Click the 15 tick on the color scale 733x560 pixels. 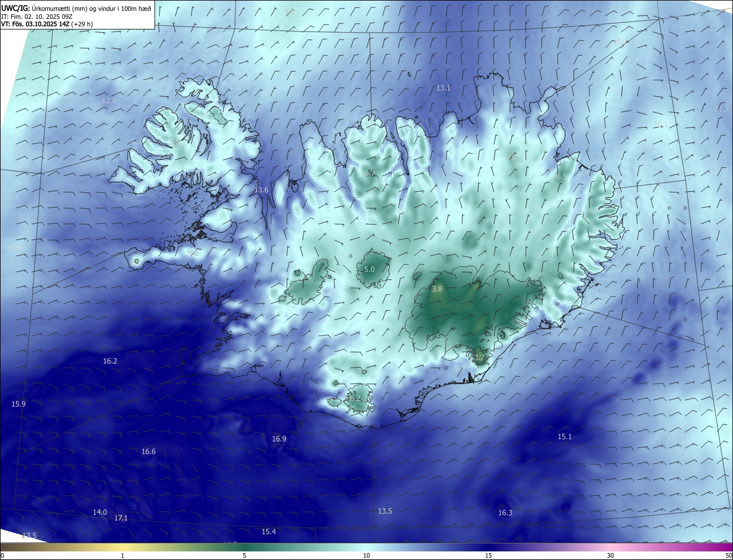click(488, 555)
